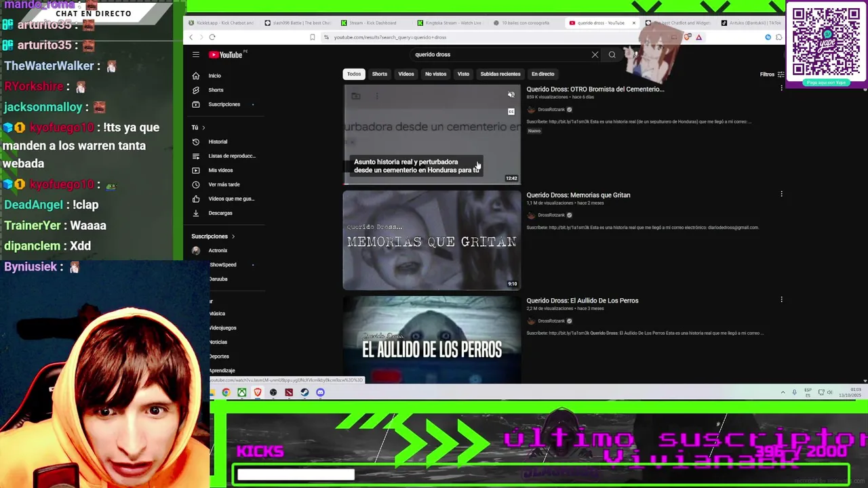The height and width of the screenshot is (488, 868).
Task: Show hidden system tray icons
Action: point(783,392)
